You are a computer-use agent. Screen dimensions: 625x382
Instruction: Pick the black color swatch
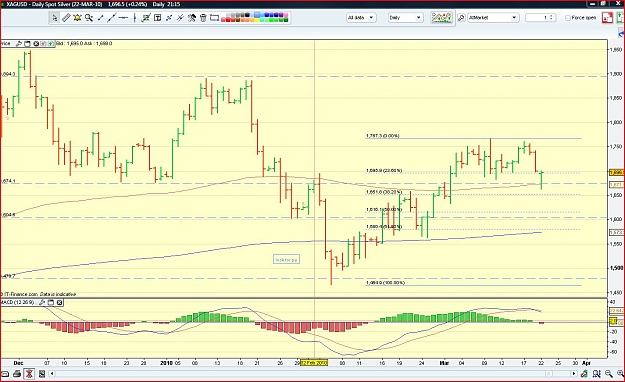pos(247,15)
